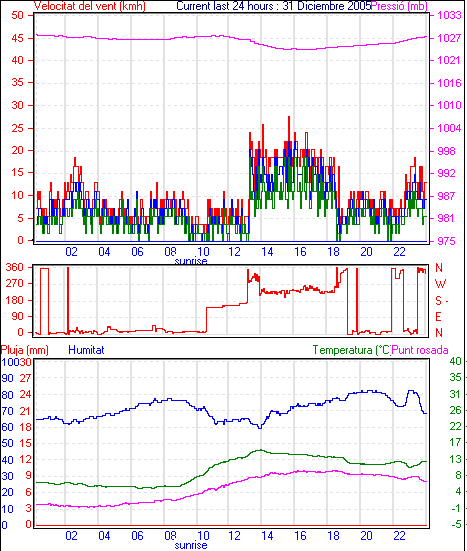The width and height of the screenshot is (467, 551).
Task: Click the pink 'Punt rosada' label
Action: point(420,350)
